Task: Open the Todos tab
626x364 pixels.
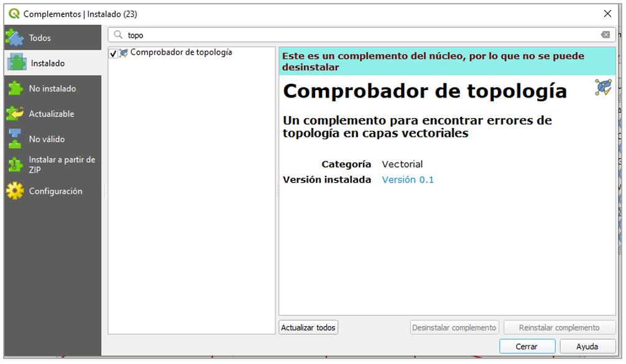Action: [53, 37]
